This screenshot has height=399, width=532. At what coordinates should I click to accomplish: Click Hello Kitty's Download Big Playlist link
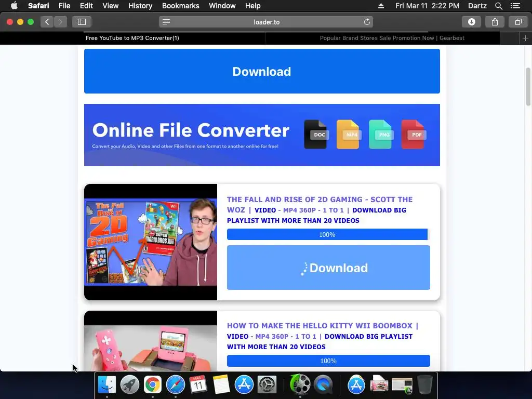point(320,341)
